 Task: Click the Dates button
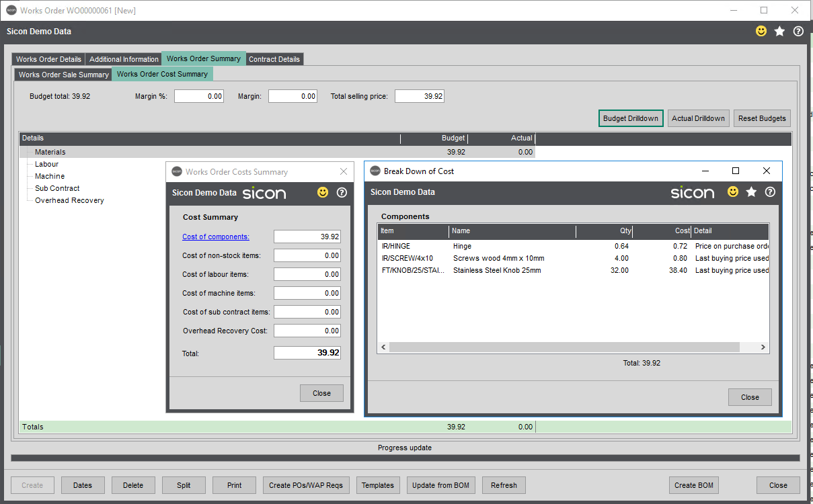(83, 485)
